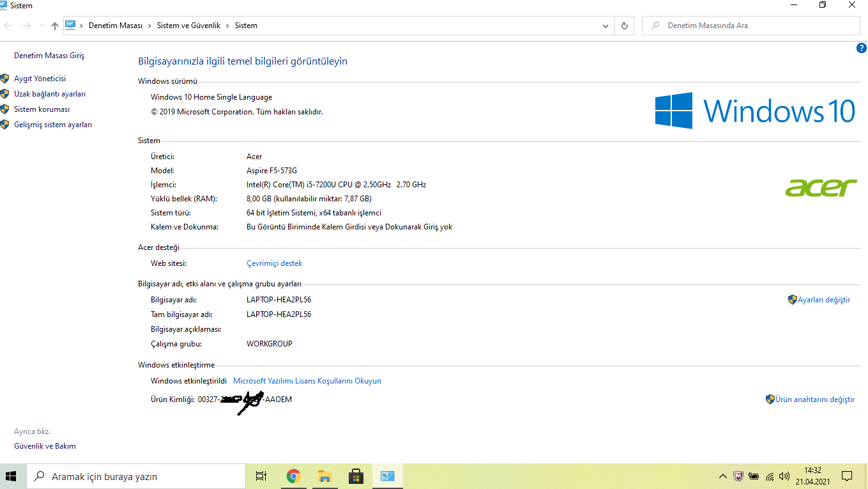Viewport: 868px width, 489px height.
Task: Focus the Denetim Masasında Ara search field
Action: 751,26
